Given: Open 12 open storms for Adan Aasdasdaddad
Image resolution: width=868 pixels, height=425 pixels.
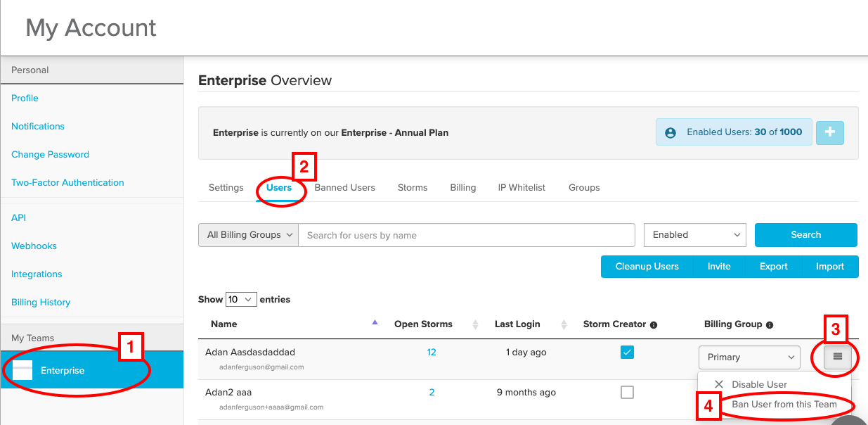Looking at the screenshot, I should click(x=432, y=353).
